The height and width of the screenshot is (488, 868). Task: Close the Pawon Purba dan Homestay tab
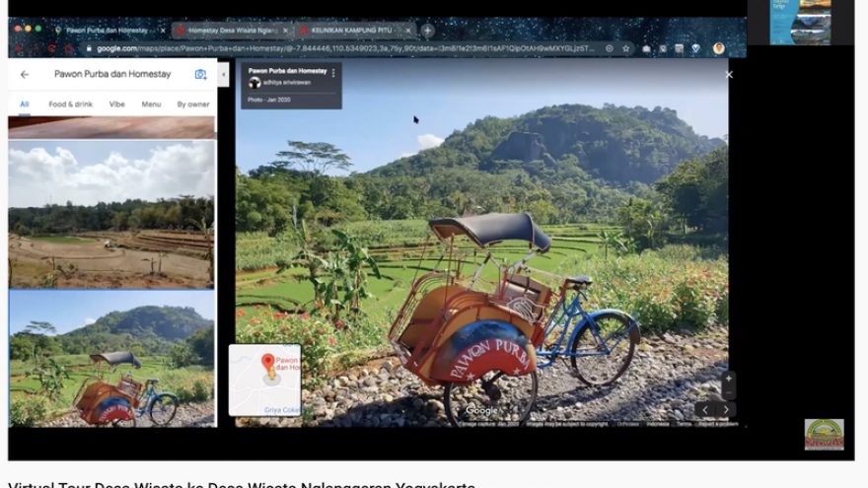coord(163,31)
